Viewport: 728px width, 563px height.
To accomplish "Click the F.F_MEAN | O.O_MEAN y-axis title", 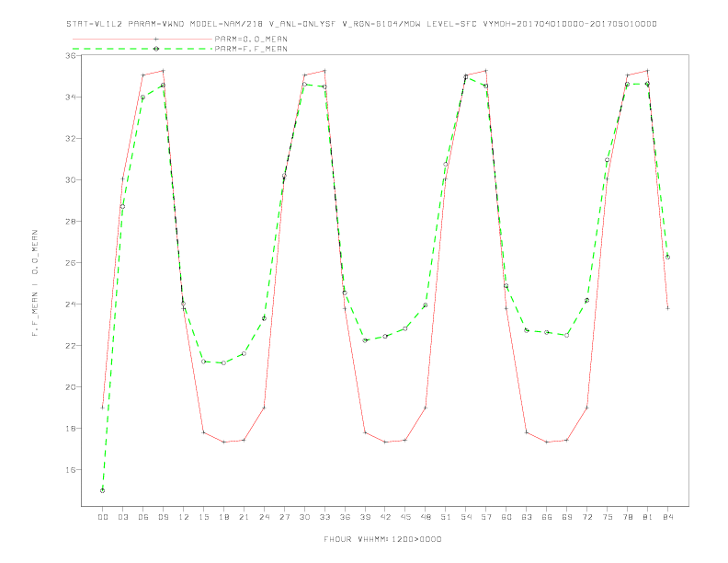I will (35, 283).
